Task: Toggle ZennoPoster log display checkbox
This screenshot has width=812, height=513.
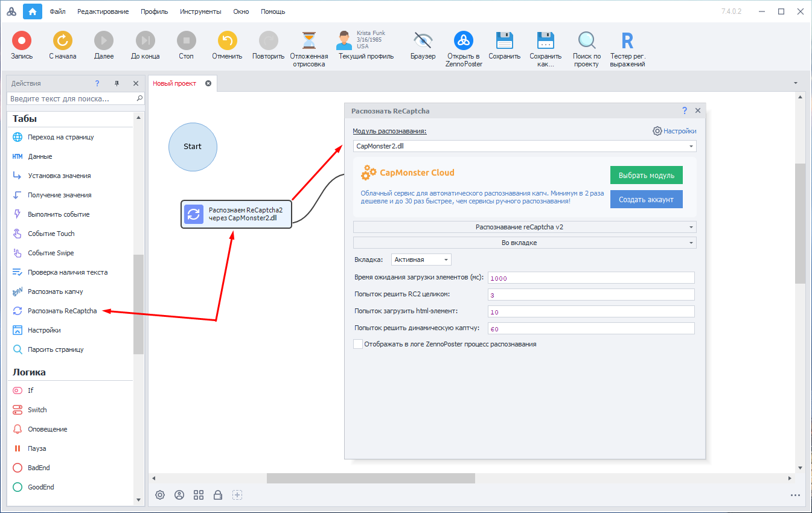Action: pos(358,344)
